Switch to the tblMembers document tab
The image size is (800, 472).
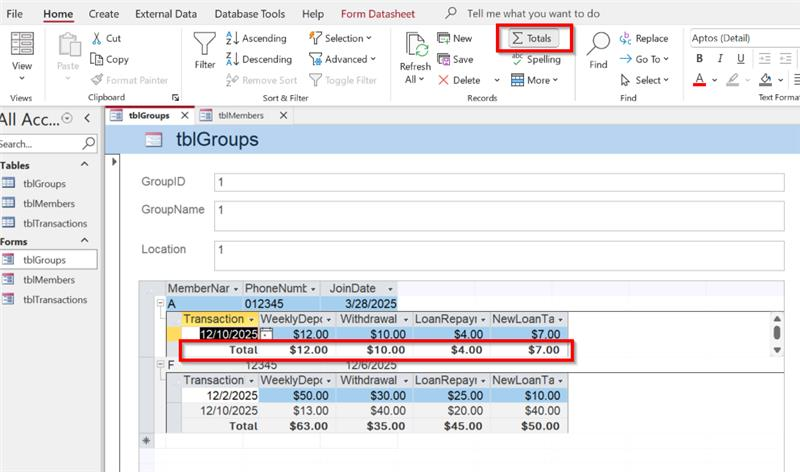(241, 115)
